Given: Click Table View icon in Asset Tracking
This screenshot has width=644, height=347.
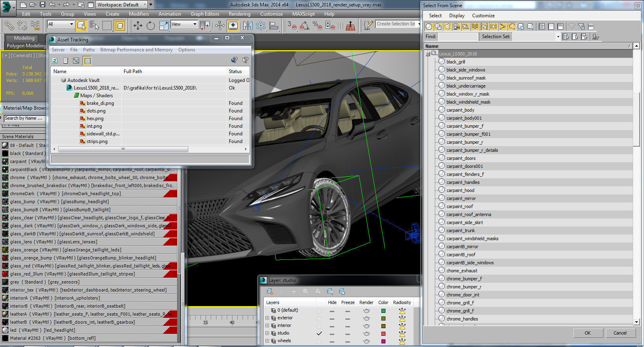Looking at the screenshot, I should tap(88, 61).
